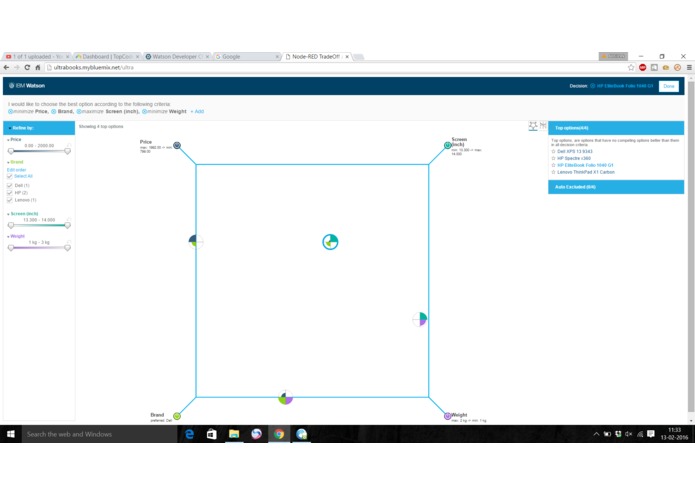The image size is (695, 494).
Task: Open the Adblock extension icon
Action: [x=643, y=67]
